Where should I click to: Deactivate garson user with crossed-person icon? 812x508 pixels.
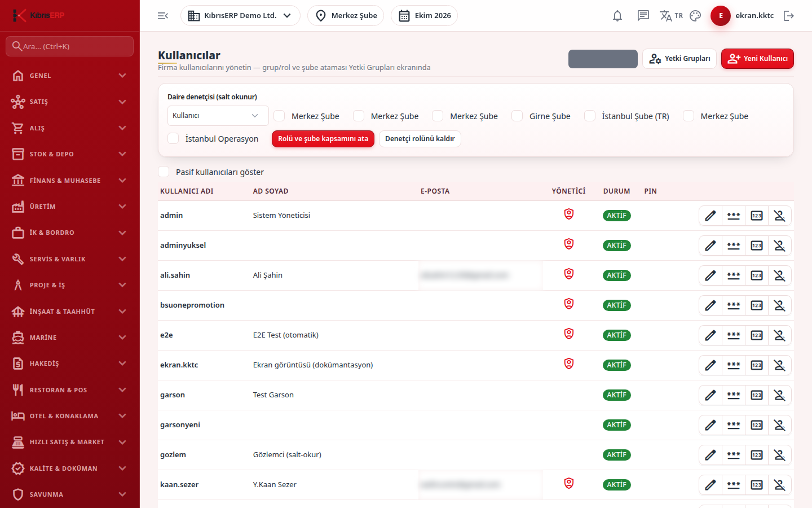pyautogui.click(x=780, y=395)
